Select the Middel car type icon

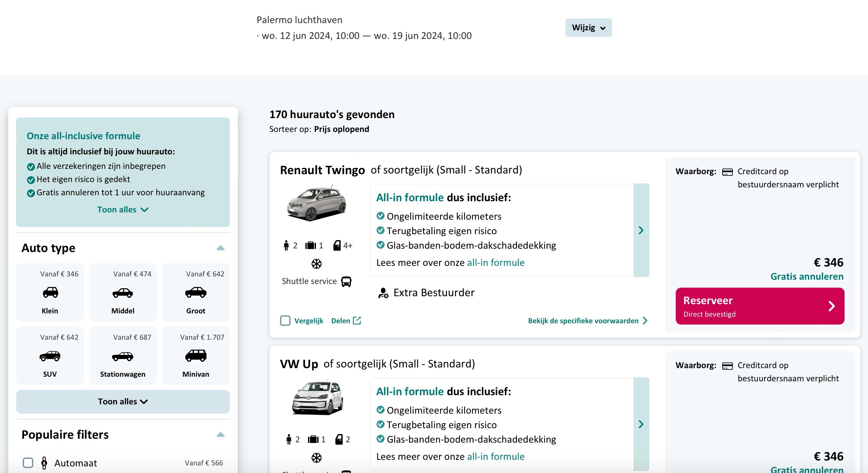123,293
